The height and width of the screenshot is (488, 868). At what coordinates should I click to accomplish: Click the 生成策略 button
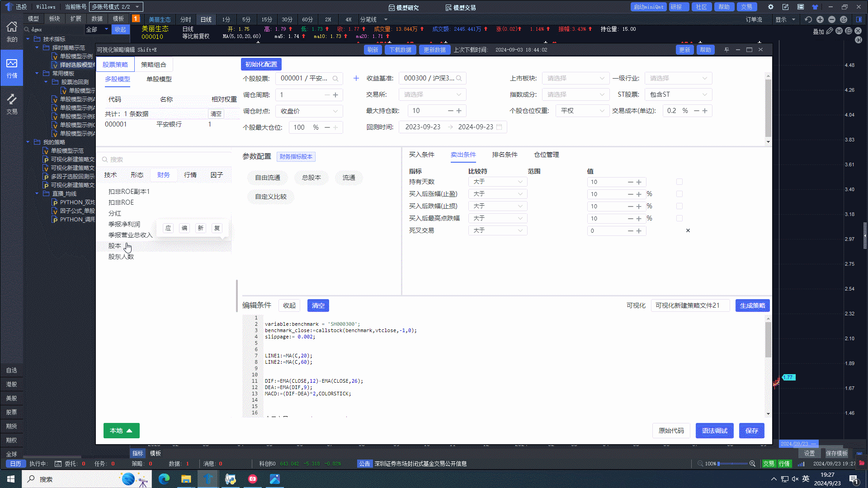[752, 305]
